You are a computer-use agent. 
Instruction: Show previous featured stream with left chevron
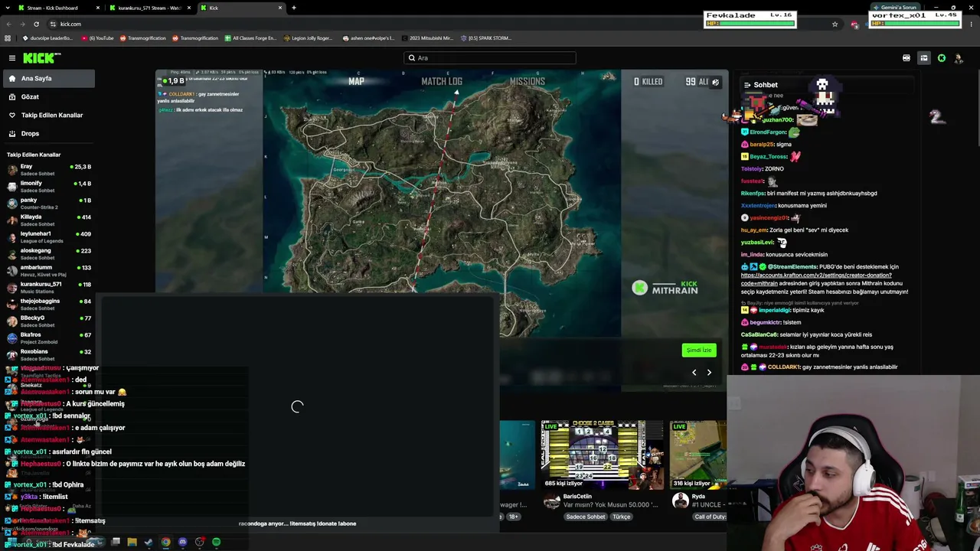pyautogui.click(x=694, y=373)
